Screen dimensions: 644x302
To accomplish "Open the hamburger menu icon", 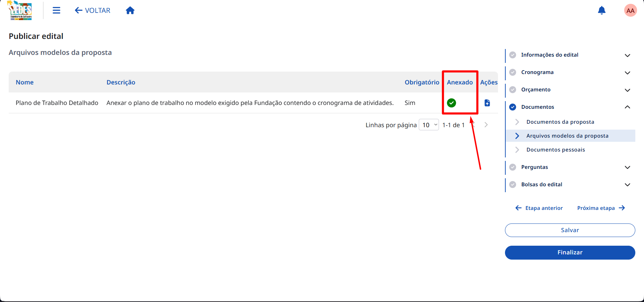I will 56,10.
